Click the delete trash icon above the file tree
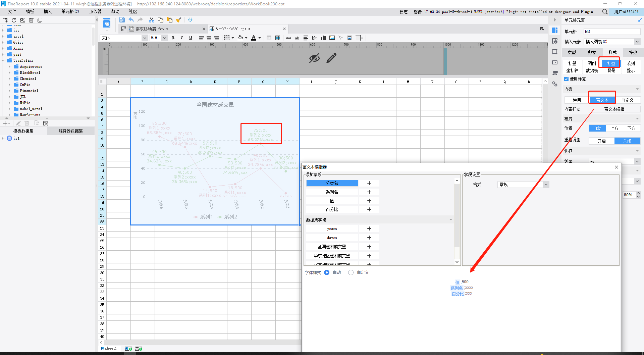 [x=31, y=20]
